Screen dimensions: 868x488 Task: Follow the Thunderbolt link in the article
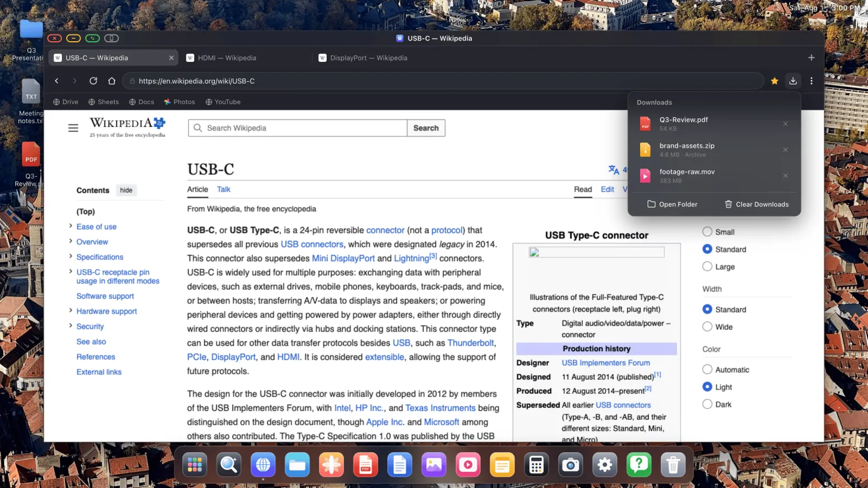click(471, 343)
